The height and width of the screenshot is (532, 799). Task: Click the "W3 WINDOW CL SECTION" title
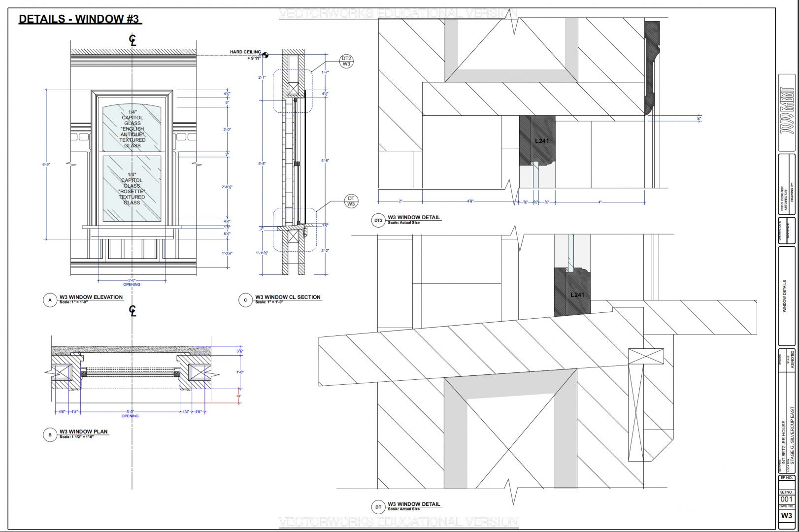pos(288,297)
